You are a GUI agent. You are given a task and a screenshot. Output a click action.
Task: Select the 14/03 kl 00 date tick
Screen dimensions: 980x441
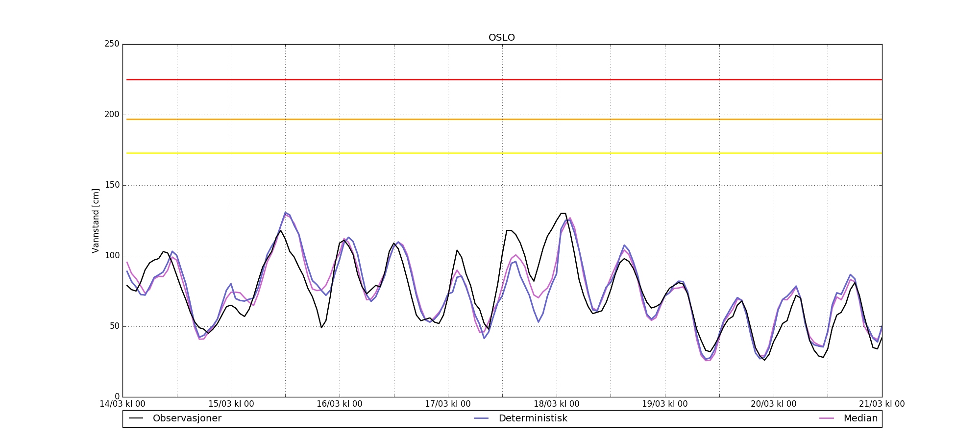pyautogui.click(x=122, y=404)
